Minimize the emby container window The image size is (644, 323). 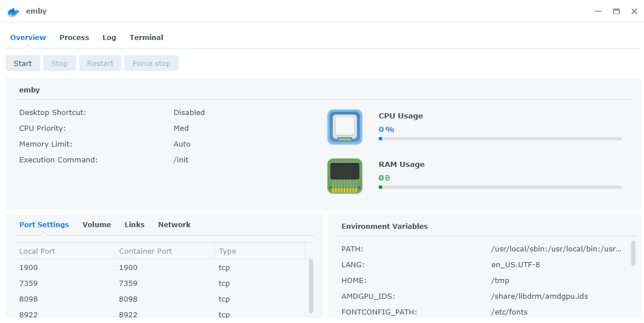598,11
